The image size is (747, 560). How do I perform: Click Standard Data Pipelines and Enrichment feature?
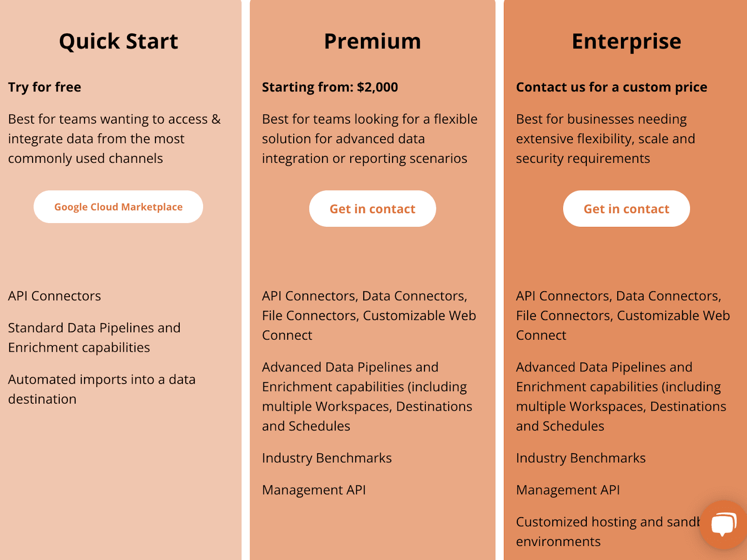tap(94, 337)
